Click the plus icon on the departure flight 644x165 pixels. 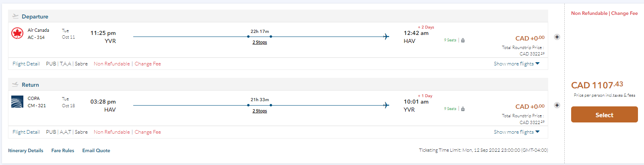(x=557, y=37)
